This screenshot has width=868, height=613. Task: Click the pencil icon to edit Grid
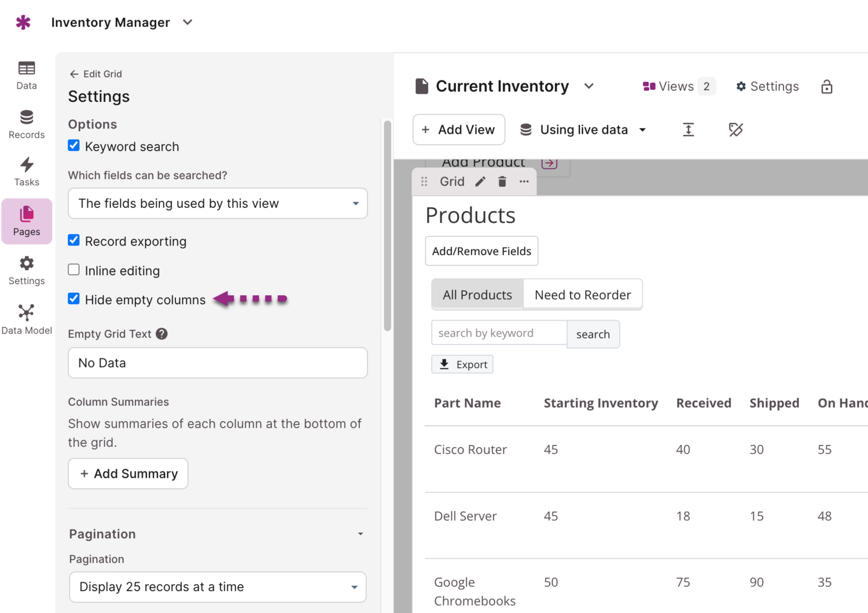pos(480,182)
